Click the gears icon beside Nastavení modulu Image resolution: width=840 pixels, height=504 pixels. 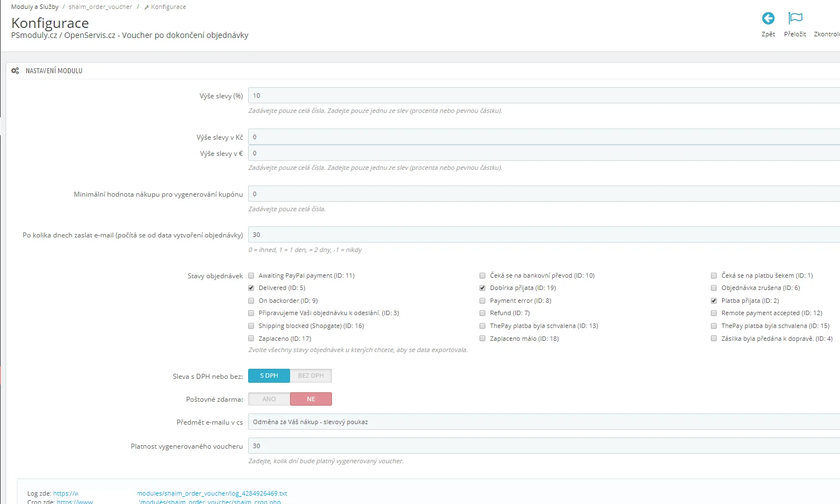[x=15, y=71]
